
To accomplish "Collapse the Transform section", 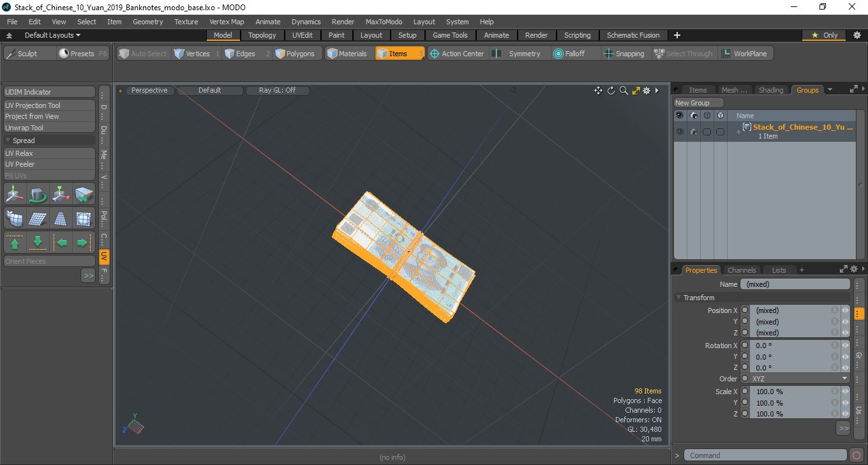I will [x=678, y=298].
